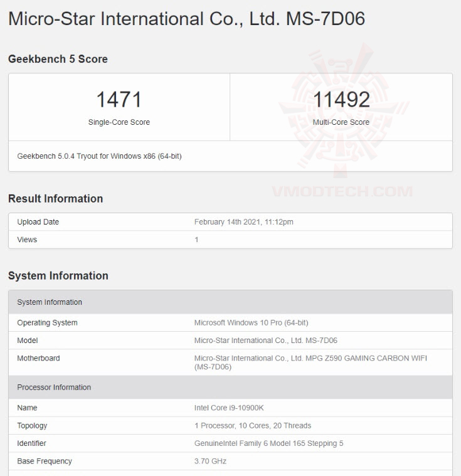
Task: Click the Processor Information table header
Action: pyautogui.click(x=231, y=388)
